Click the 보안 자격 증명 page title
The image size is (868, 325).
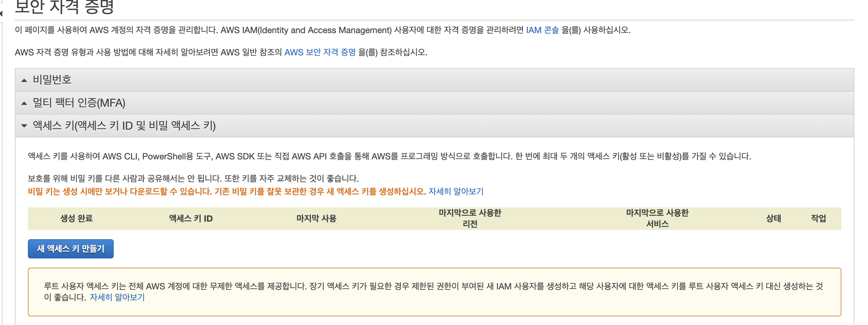pos(64,7)
